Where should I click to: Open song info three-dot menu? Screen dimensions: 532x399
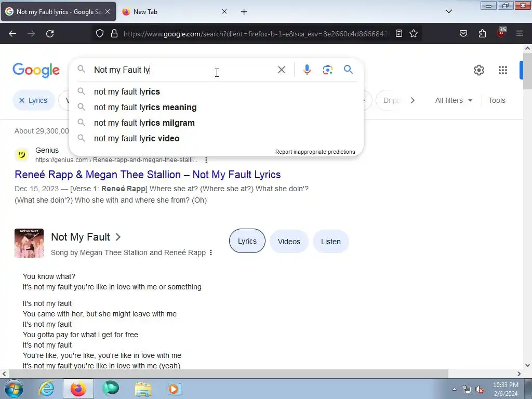tap(211, 252)
